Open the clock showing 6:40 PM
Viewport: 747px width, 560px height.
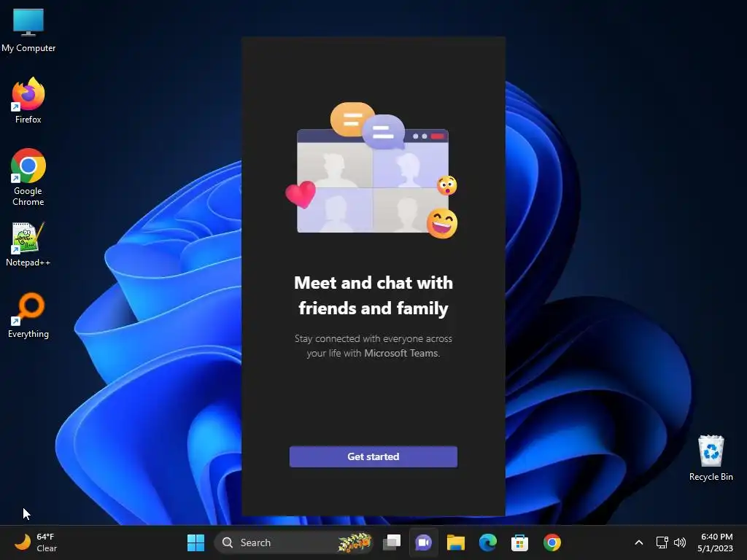716,542
